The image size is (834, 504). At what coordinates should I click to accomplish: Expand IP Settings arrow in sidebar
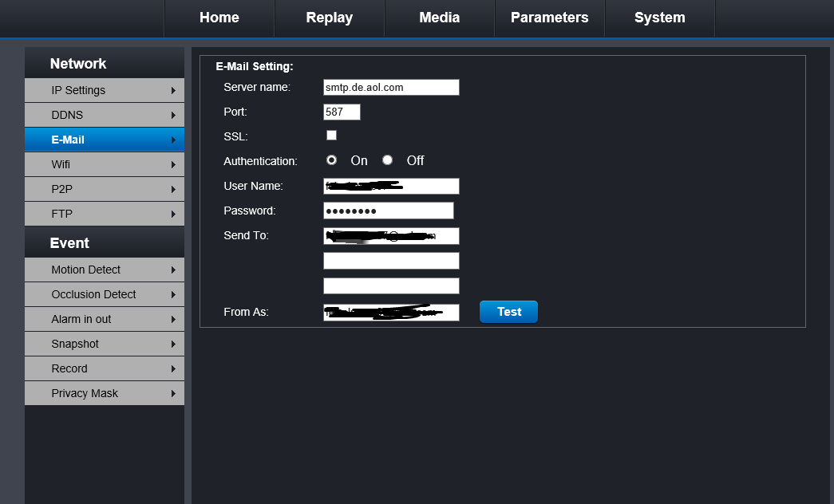coord(173,91)
